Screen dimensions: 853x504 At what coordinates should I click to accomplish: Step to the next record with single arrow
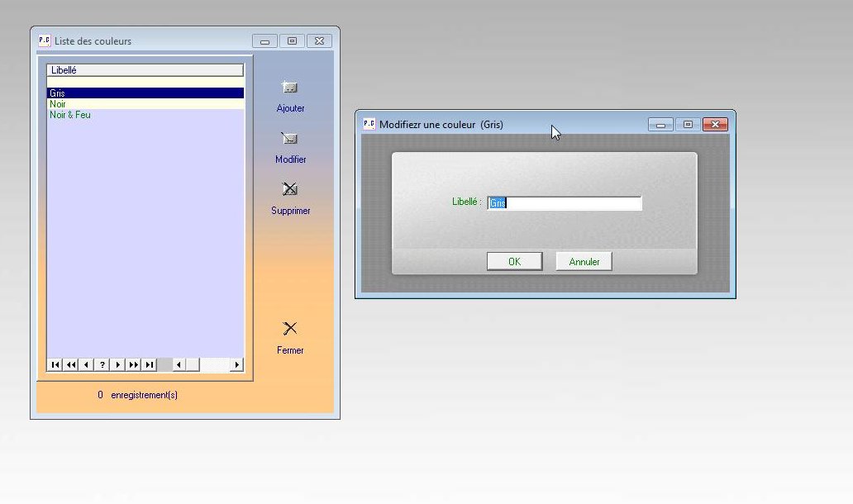[x=118, y=364]
